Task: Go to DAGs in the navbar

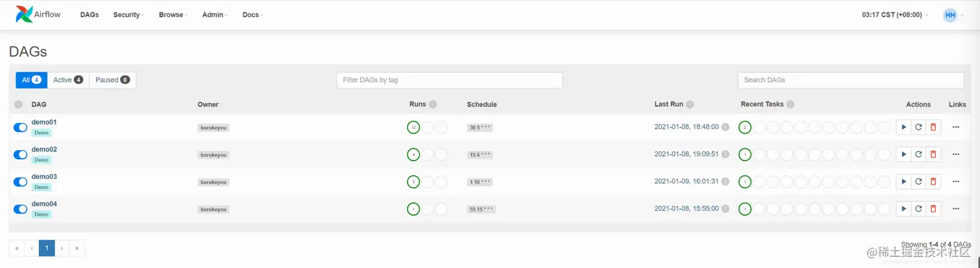Action: pos(89,15)
